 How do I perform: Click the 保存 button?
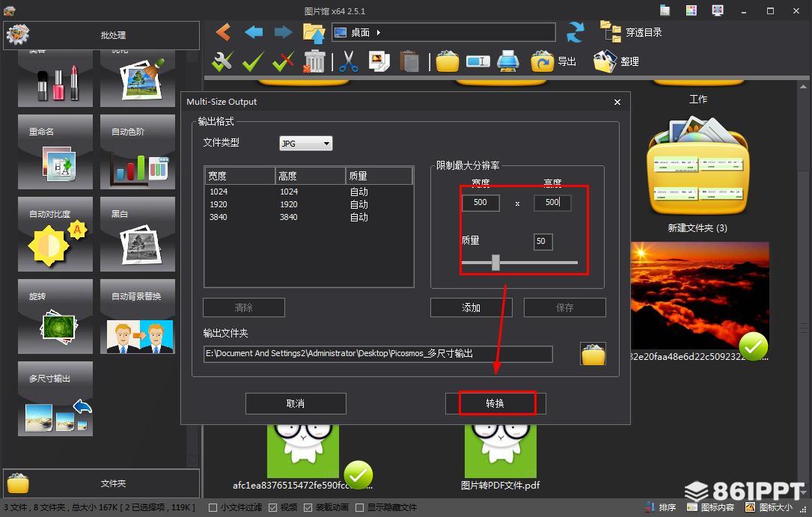(565, 308)
